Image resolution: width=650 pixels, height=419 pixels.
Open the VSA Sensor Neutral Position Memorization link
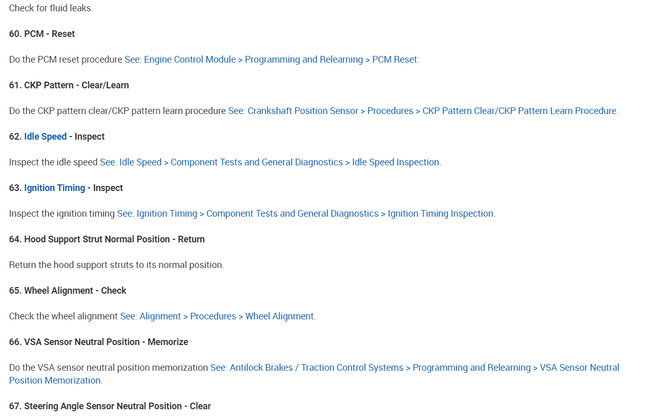coord(414,368)
